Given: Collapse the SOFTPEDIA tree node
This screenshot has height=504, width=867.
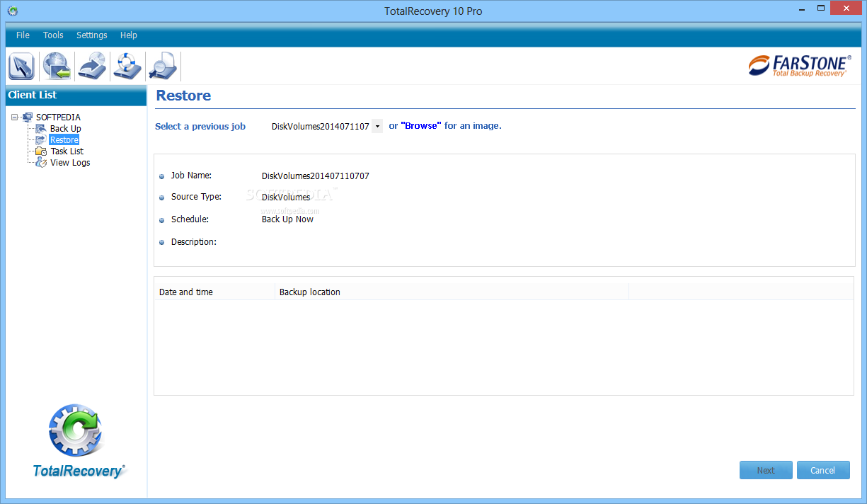Looking at the screenshot, I should (x=14, y=117).
